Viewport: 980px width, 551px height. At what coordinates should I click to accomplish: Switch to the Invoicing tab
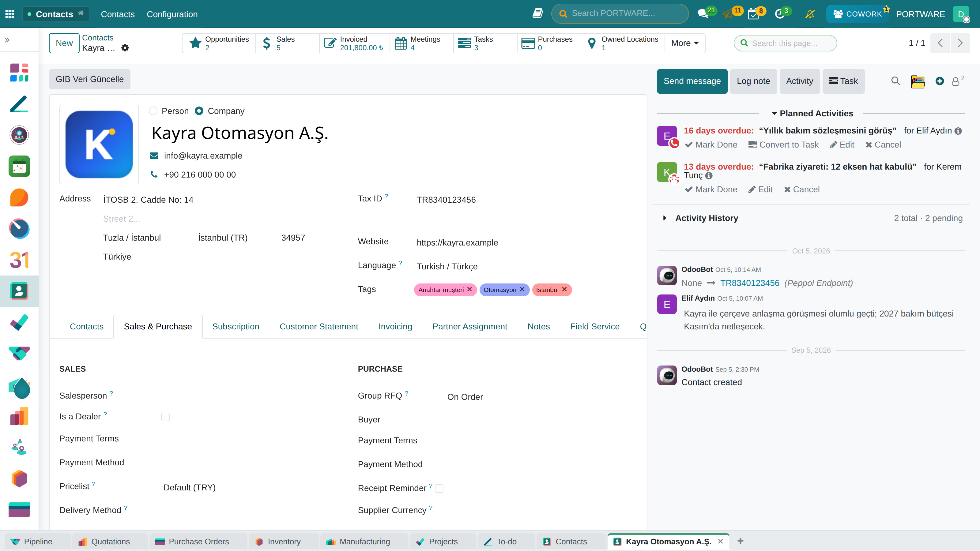pyautogui.click(x=395, y=327)
